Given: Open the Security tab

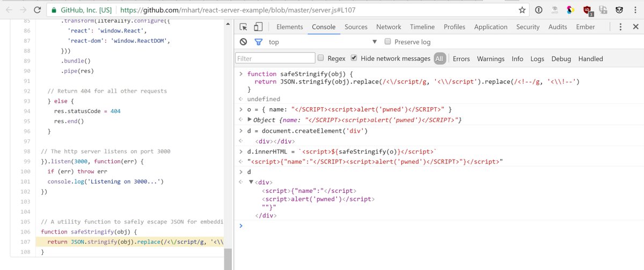Looking at the screenshot, I should click(528, 27).
